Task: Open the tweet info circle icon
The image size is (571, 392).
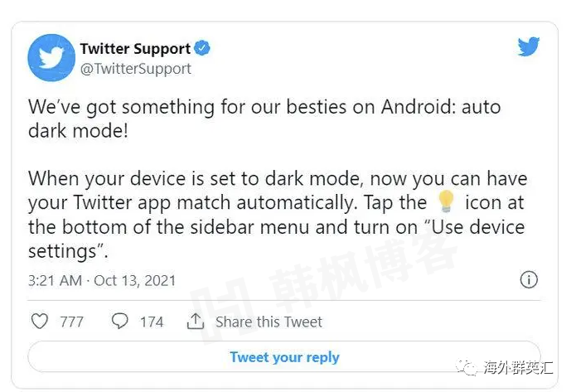Action: [x=529, y=279]
